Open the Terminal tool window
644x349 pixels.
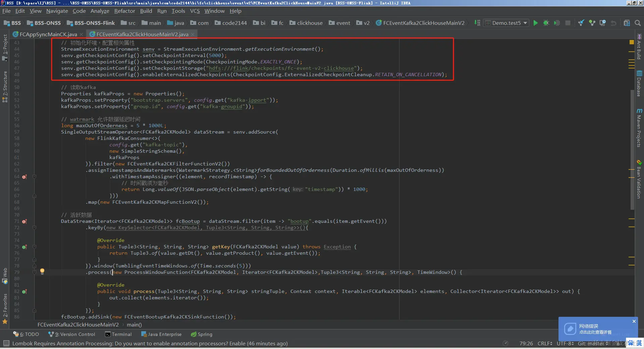coord(118,334)
